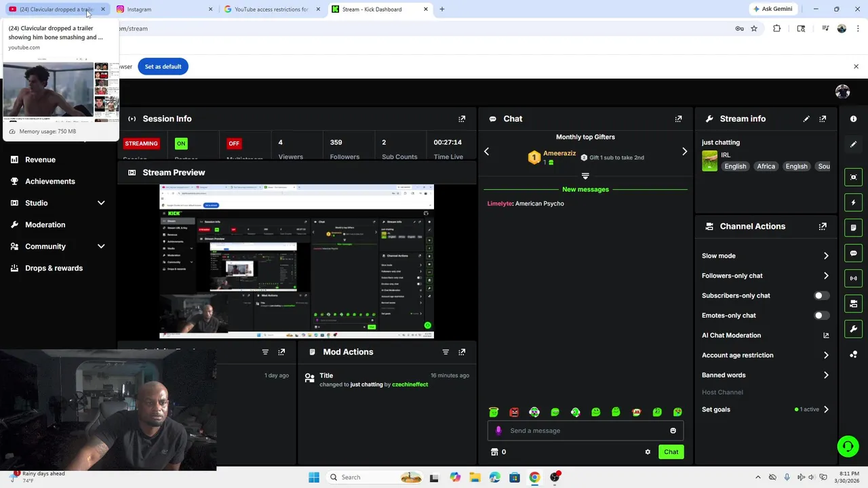Image resolution: width=868 pixels, height=488 pixels.
Task: Click the Set as default button
Action: tap(163, 66)
